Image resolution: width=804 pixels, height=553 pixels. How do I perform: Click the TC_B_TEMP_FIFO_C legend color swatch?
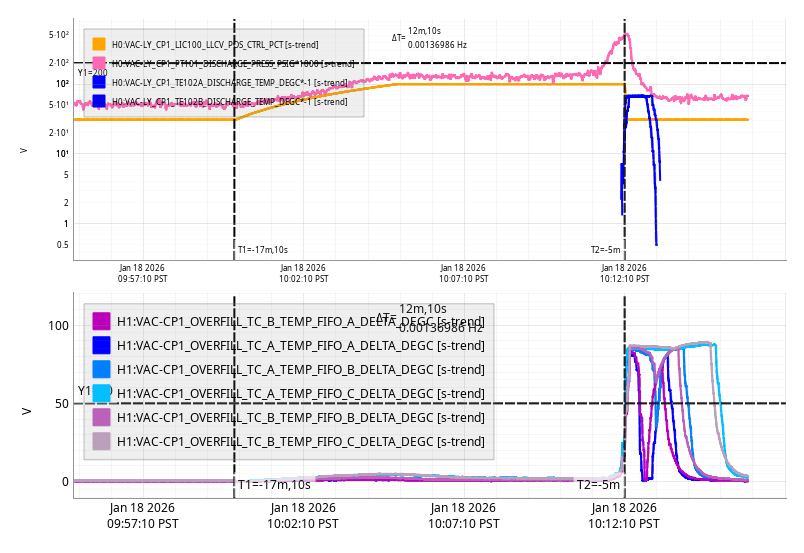(x=101, y=441)
